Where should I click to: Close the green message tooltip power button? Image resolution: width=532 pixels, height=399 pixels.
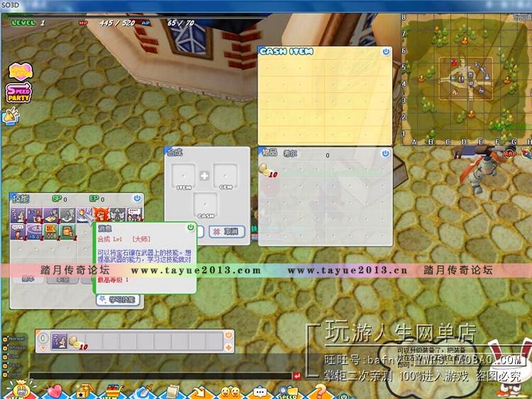[191, 227]
